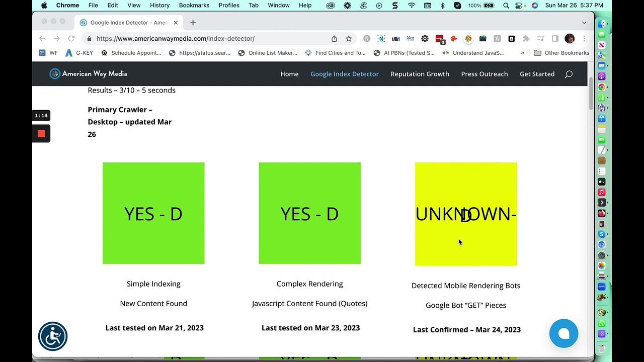Open the battery status menu
The height and width of the screenshot is (362, 644).
click(x=481, y=6)
